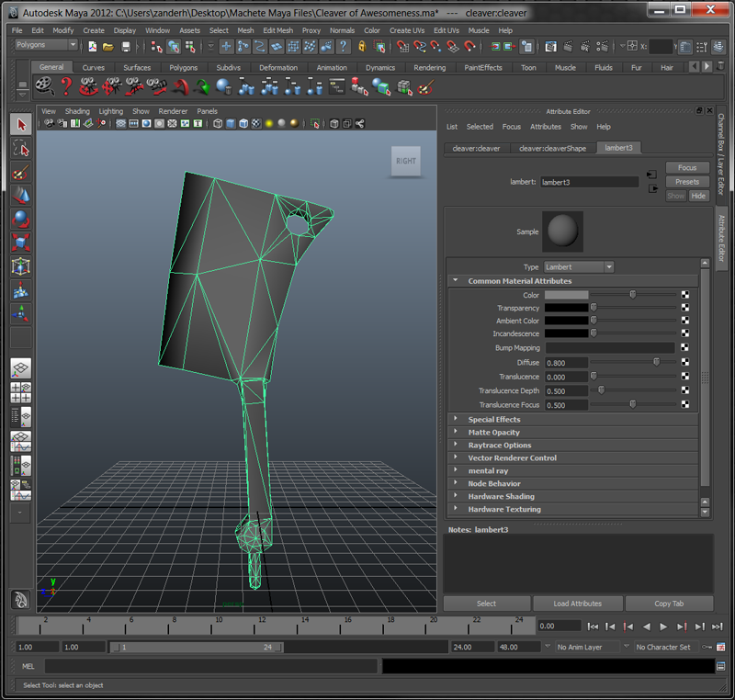735x700 pixels.
Task: Toggle the Hide button in Attribute Editor
Action: coord(698,196)
